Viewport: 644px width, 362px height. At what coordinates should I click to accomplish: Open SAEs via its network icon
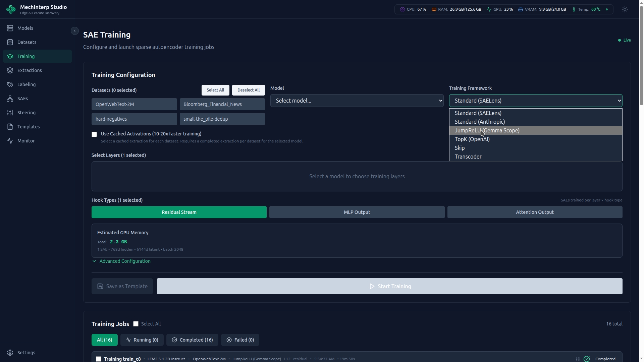[10, 99]
